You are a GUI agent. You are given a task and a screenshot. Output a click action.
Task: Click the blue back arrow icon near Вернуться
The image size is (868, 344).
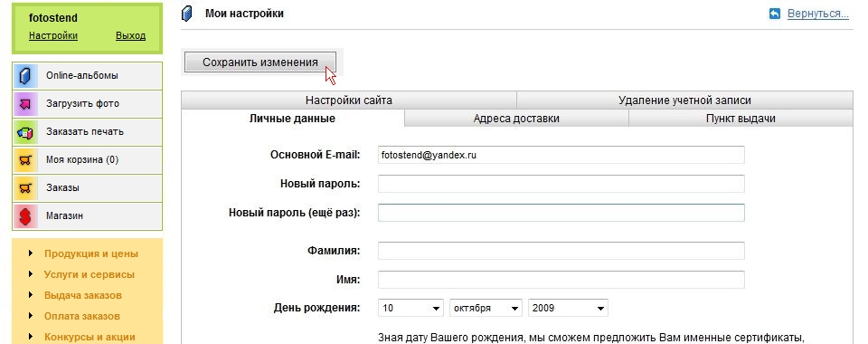pos(775,14)
